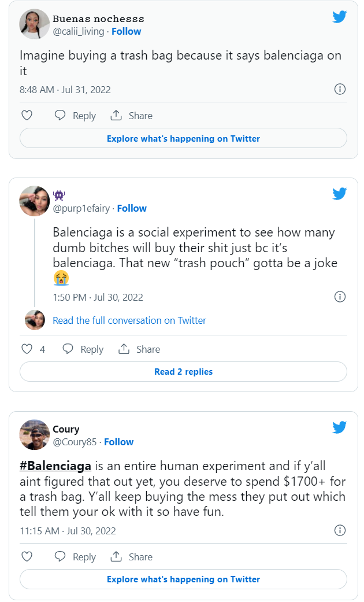
Task: Open the #Balenciaga hashtag
Action: [55, 466]
